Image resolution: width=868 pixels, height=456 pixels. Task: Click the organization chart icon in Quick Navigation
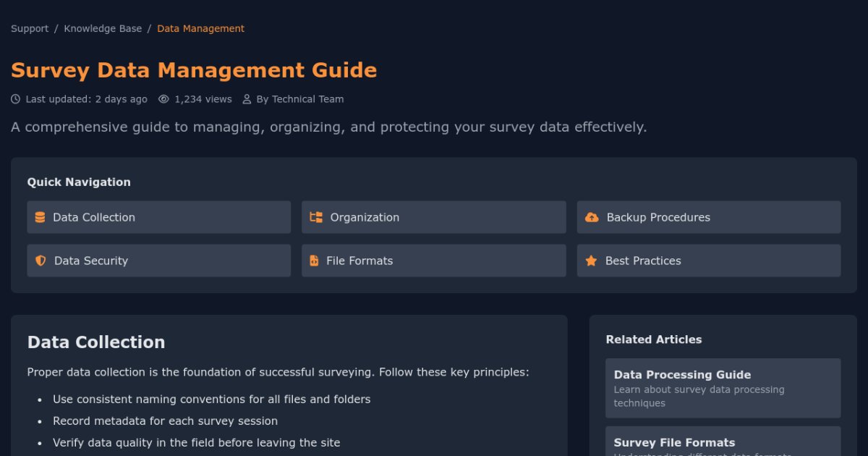click(315, 216)
